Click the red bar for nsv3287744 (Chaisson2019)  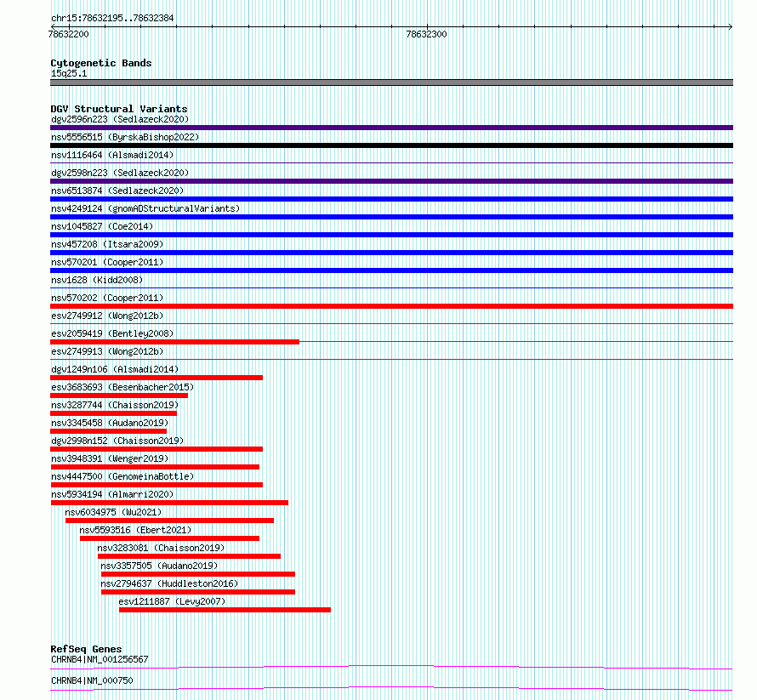(113, 413)
